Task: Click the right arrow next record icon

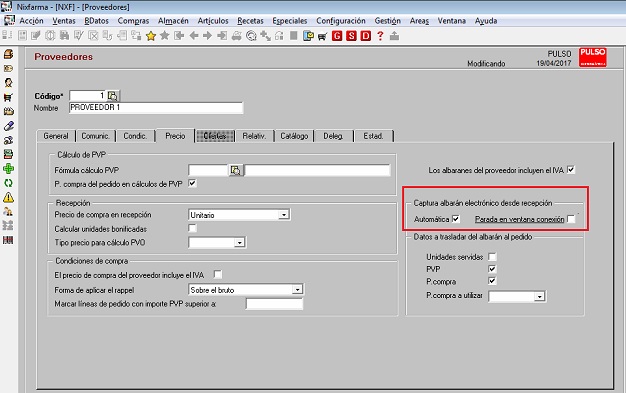Action: tap(208, 36)
